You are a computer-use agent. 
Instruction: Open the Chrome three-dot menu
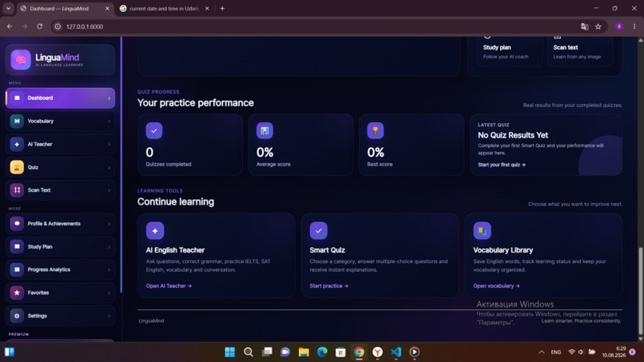coord(634,26)
